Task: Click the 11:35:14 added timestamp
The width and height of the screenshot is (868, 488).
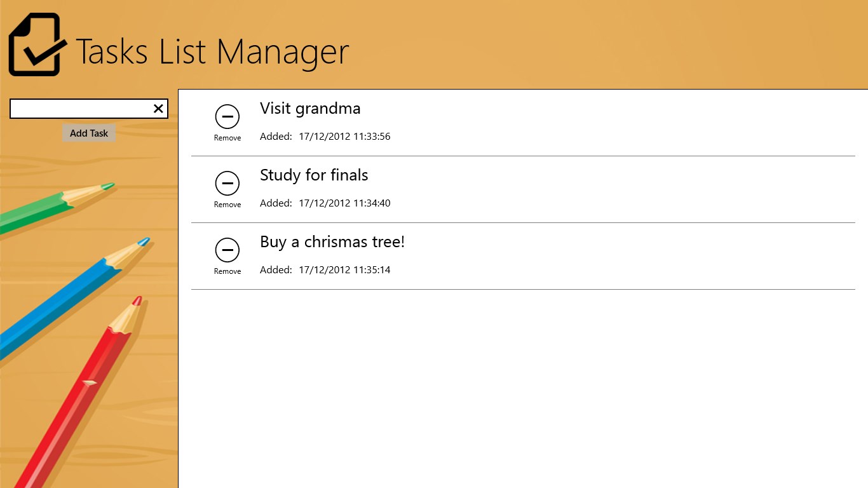Action: (x=344, y=270)
